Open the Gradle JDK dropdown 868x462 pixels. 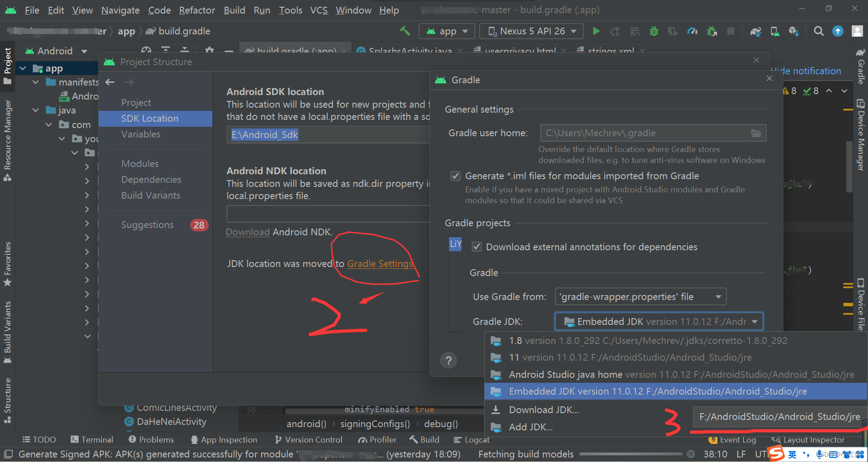point(659,321)
